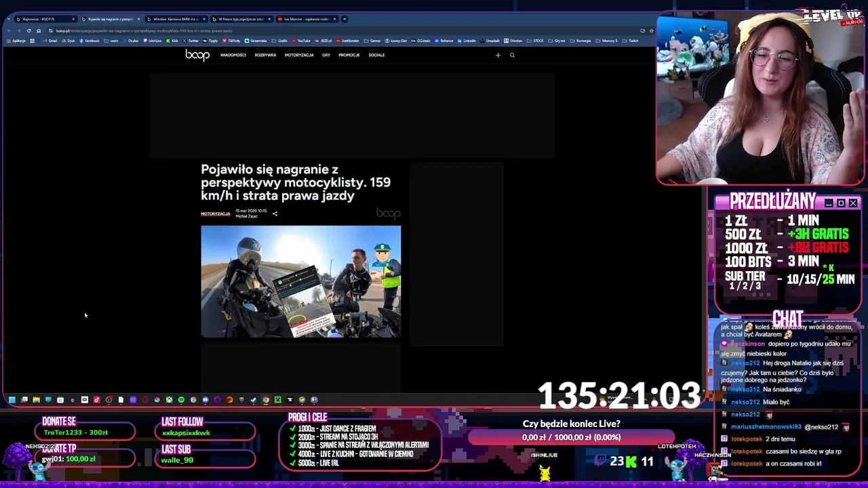Image resolution: width=868 pixels, height=488 pixels.
Task: Open the Twitch bookmark folder
Action: [630, 41]
